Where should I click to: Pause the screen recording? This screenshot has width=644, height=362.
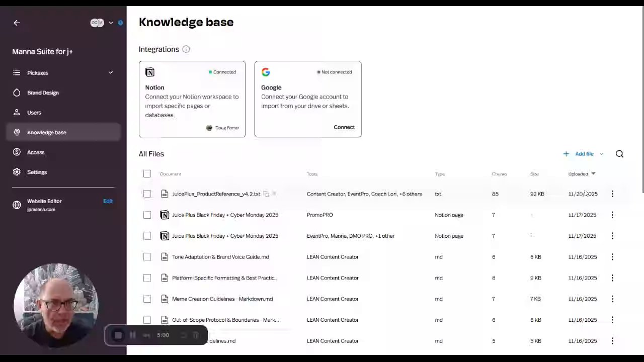[132, 335]
